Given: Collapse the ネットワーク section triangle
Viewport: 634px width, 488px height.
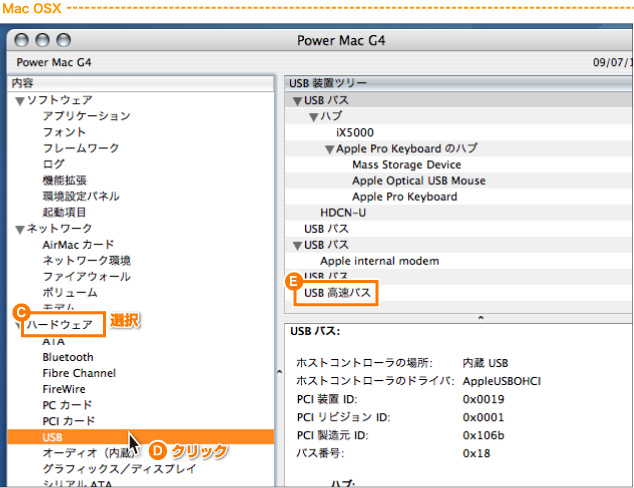Looking at the screenshot, I should click(19, 229).
